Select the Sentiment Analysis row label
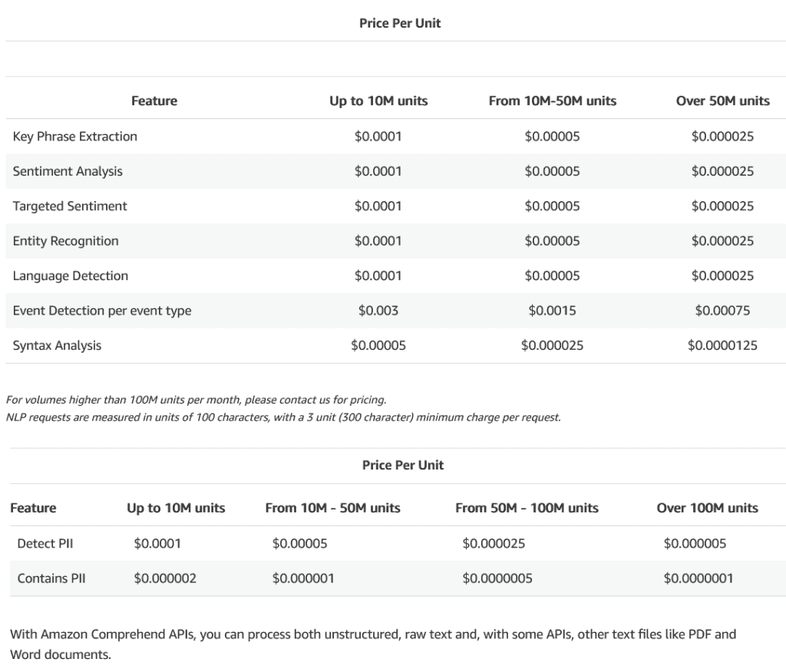The width and height of the screenshot is (786, 672). [x=68, y=171]
